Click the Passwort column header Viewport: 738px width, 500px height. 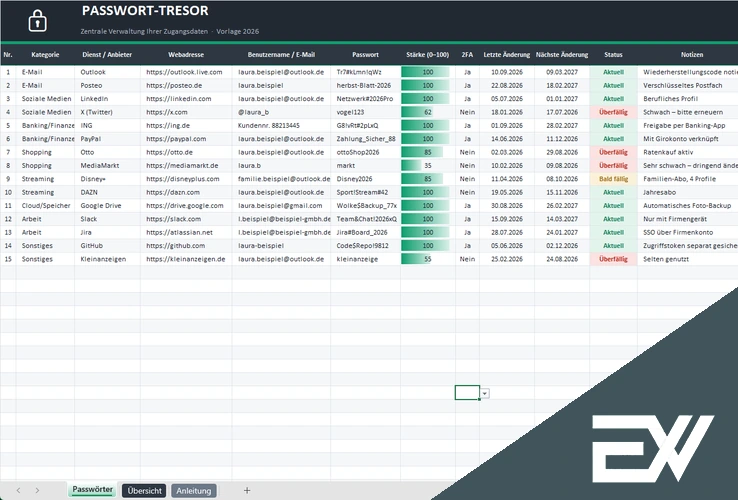click(365, 55)
